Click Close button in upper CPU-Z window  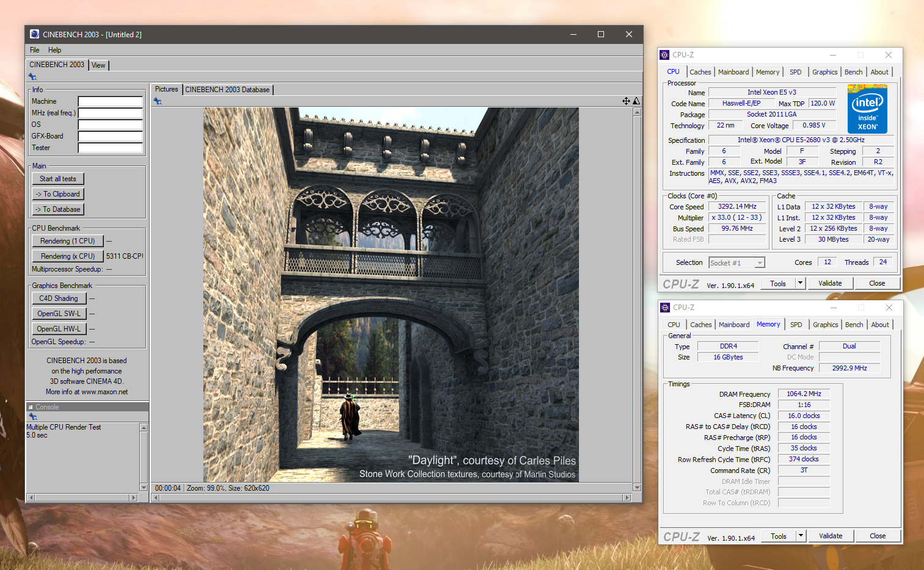[x=877, y=283]
